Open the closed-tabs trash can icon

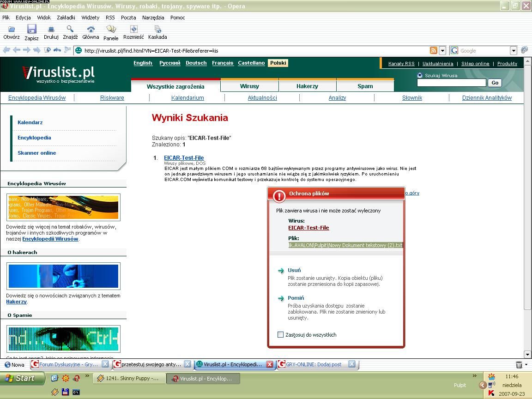pos(519,365)
